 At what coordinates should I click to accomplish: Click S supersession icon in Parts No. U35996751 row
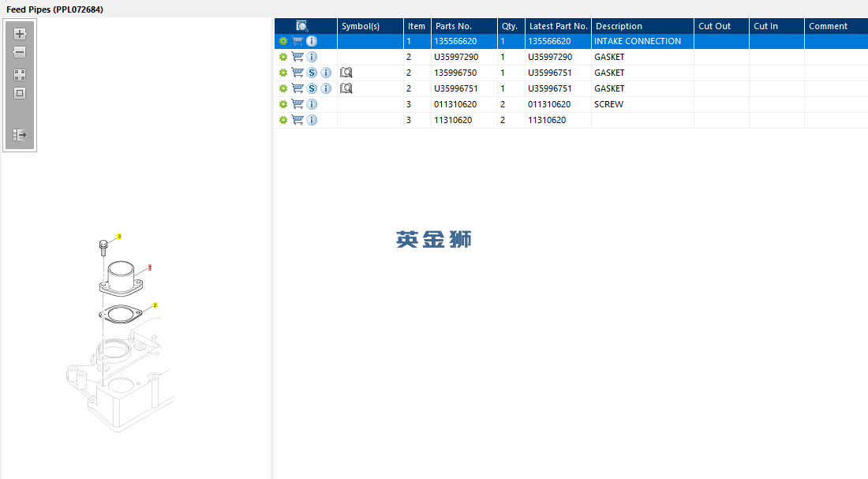coord(312,88)
